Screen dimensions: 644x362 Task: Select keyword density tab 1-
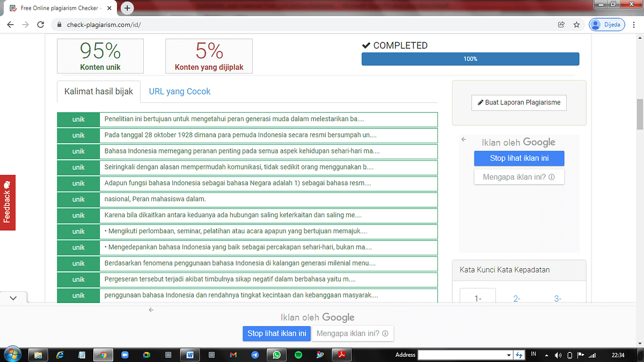tap(478, 299)
